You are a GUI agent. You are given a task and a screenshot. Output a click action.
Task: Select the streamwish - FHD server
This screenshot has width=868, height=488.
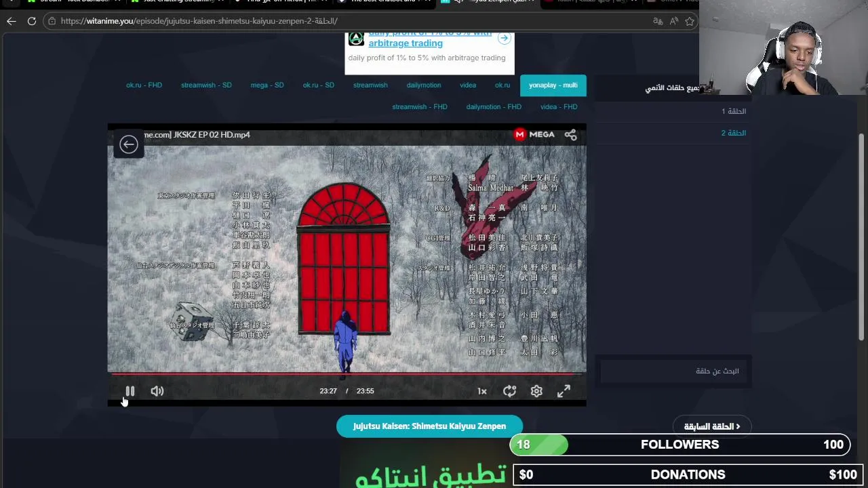pos(420,107)
